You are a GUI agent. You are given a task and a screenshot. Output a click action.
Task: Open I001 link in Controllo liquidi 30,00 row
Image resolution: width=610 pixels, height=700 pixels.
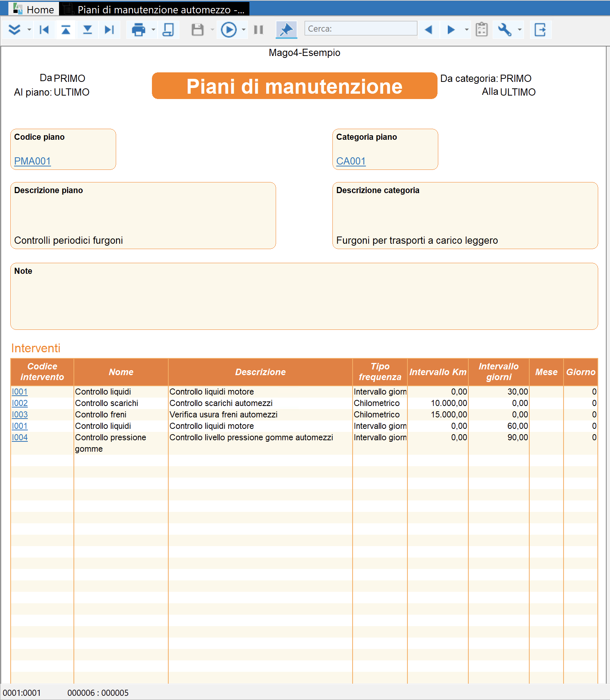pyautogui.click(x=20, y=392)
